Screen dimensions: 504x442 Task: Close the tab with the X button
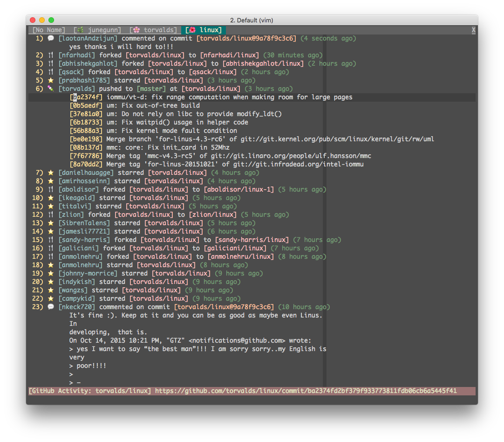[473, 30]
